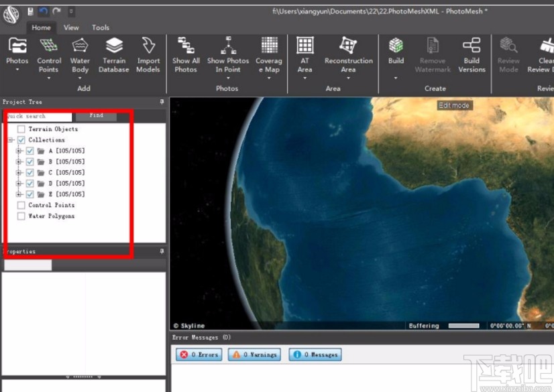Expand the AT Area dropdown arrow
This screenshot has height=392, width=554.
pyautogui.click(x=304, y=78)
